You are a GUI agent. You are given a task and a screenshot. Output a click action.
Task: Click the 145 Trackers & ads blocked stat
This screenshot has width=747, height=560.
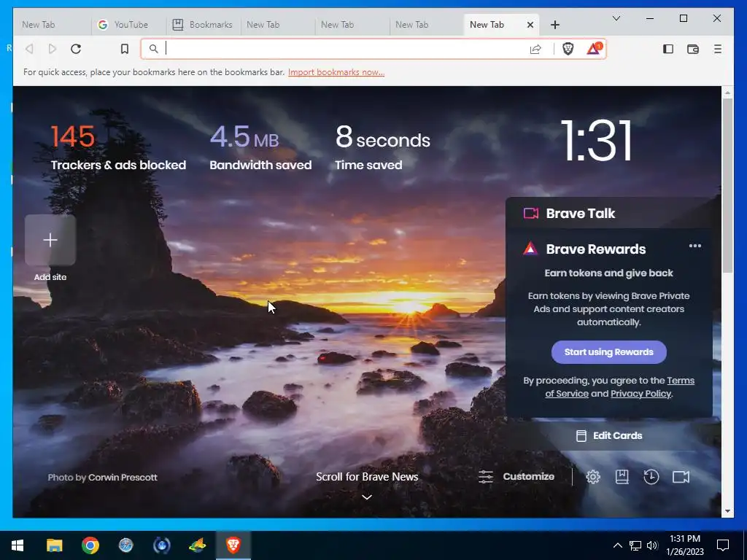point(118,147)
